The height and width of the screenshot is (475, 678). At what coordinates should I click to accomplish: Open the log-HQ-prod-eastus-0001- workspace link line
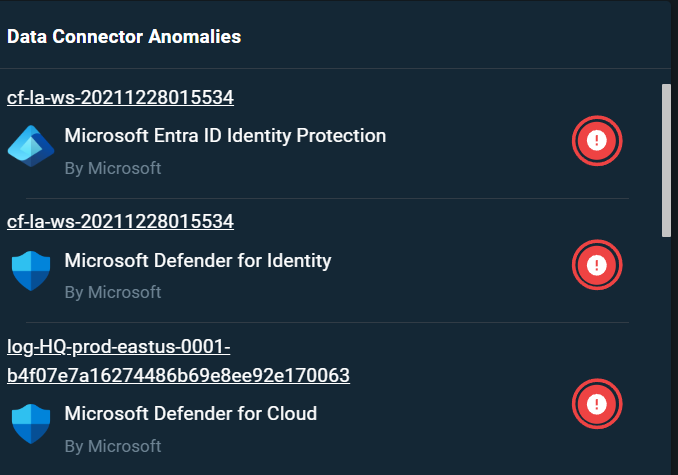[x=118, y=347]
